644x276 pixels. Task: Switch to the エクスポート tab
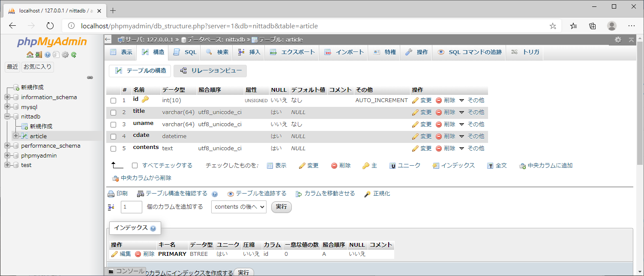(x=293, y=52)
